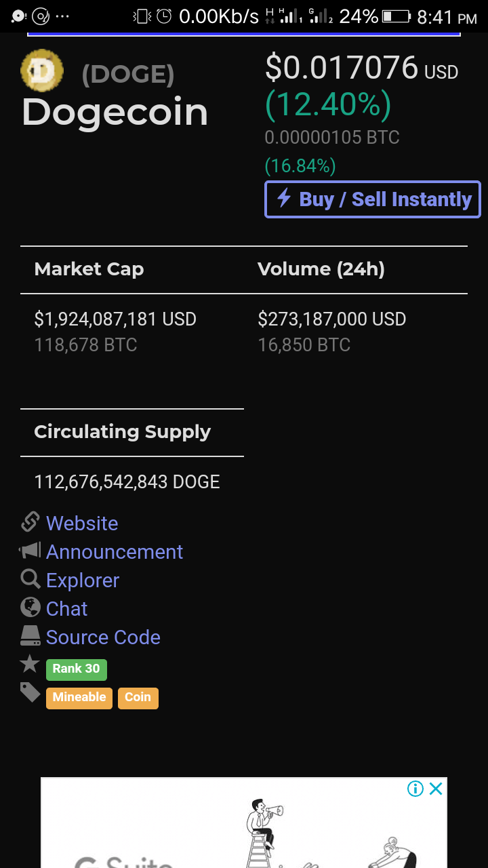Open the Explorer link
Viewport: 488px width, 868px height.
coord(83,580)
